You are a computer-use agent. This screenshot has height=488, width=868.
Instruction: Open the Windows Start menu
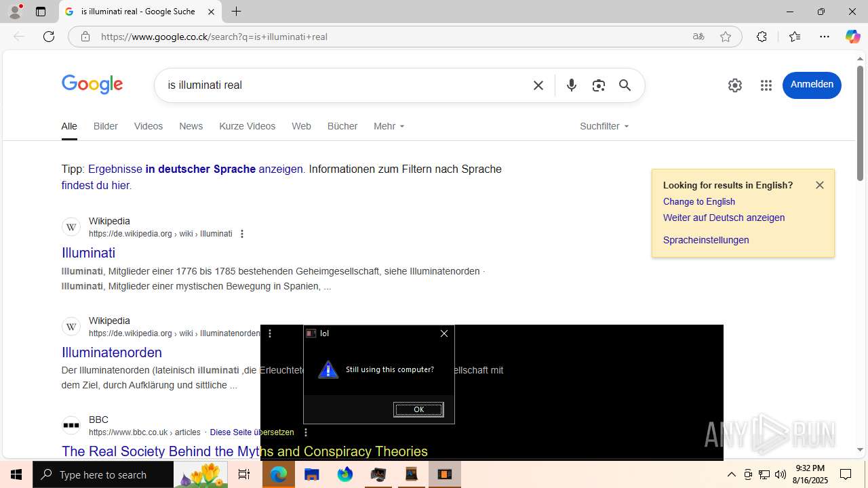16,474
